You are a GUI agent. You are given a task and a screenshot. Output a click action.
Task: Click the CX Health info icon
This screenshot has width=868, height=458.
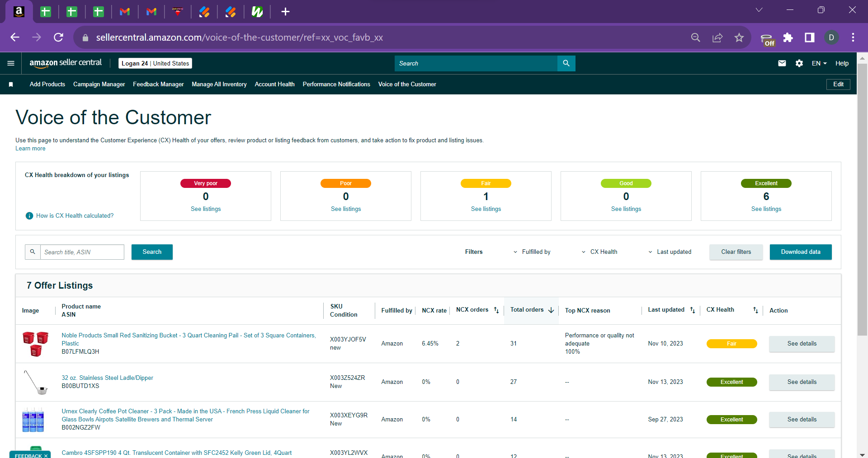click(x=29, y=216)
